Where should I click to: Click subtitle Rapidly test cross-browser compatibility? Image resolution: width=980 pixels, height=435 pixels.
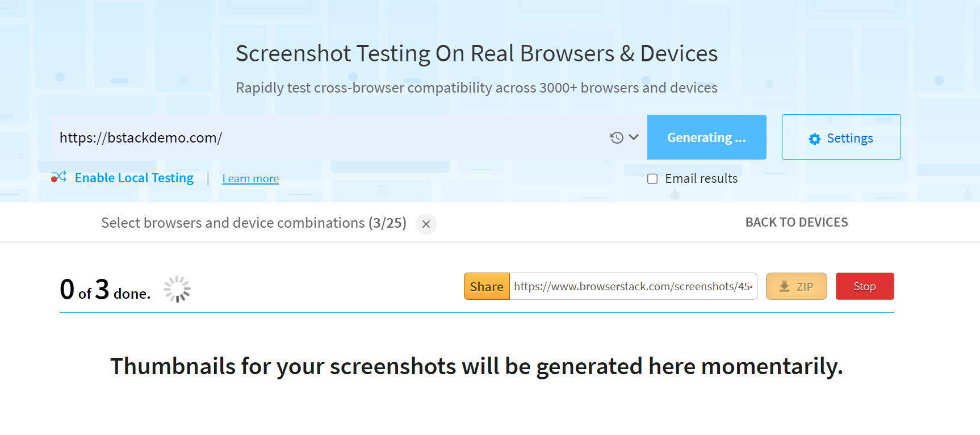pos(477,87)
